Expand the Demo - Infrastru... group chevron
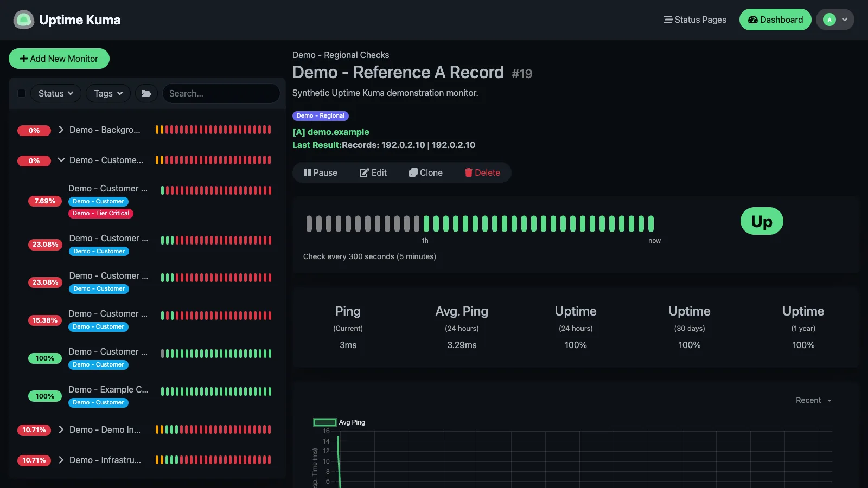This screenshot has width=868, height=488. click(x=61, y=460)
